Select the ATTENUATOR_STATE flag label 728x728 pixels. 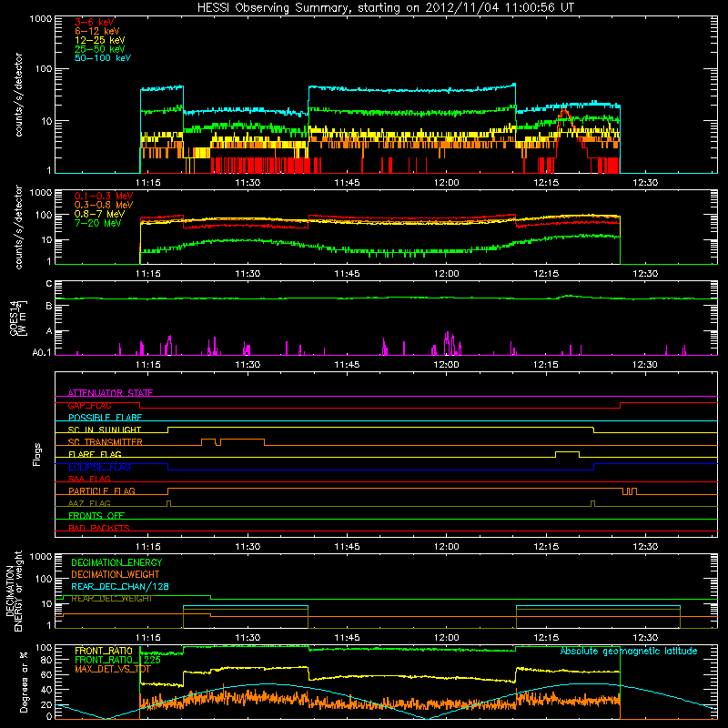(x=110, y=393)
